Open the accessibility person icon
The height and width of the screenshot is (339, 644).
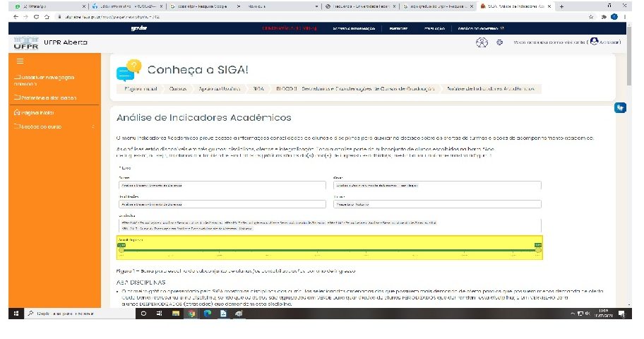pyautogui.click(x=482, y=42)
